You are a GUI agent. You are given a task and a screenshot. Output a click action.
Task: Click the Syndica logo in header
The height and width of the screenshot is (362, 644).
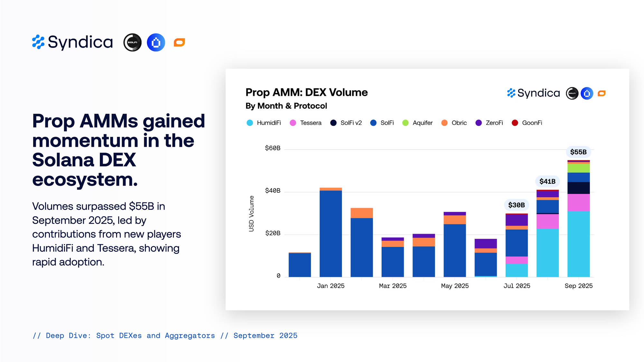pos(72,42)
